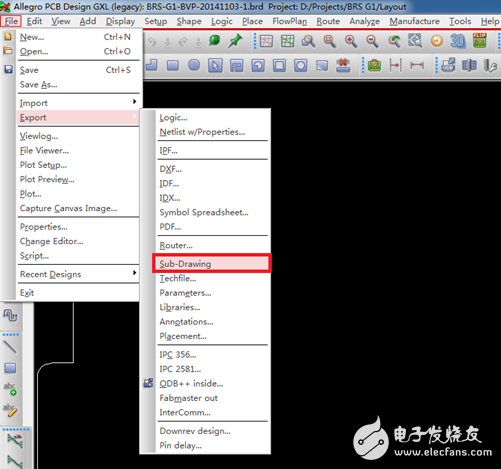The image size is (501, 469).
Task: Select Plot Setup... in File menu
Action: point(43,165)
